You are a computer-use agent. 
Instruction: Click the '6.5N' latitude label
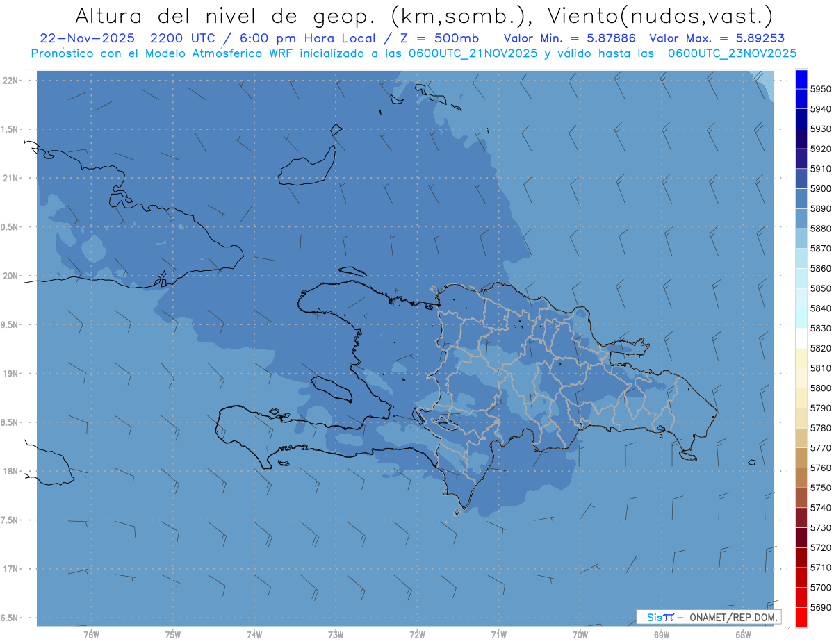10,618
